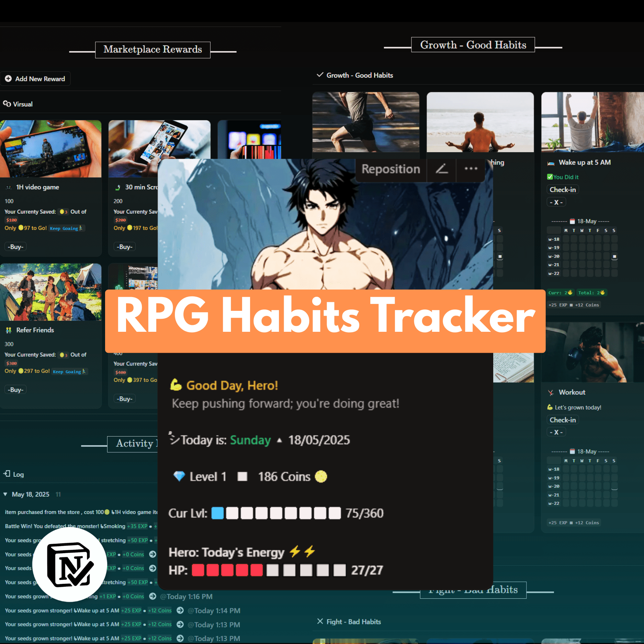This screenshot has width=644, height=644.
Task: Open the Today 1:16 PM date mention
Action: [186, 597]
